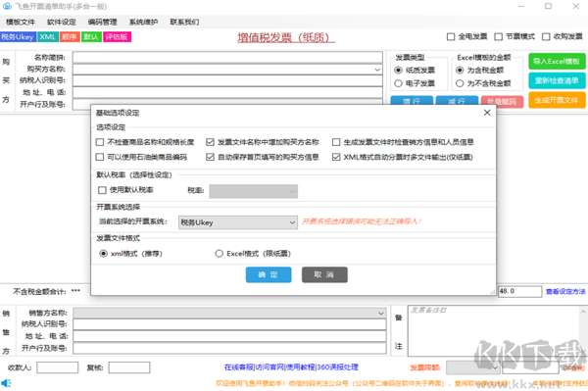The image size is (588, 391).
Task: Click the pink 评估版 tag
Action: (117, 36)
